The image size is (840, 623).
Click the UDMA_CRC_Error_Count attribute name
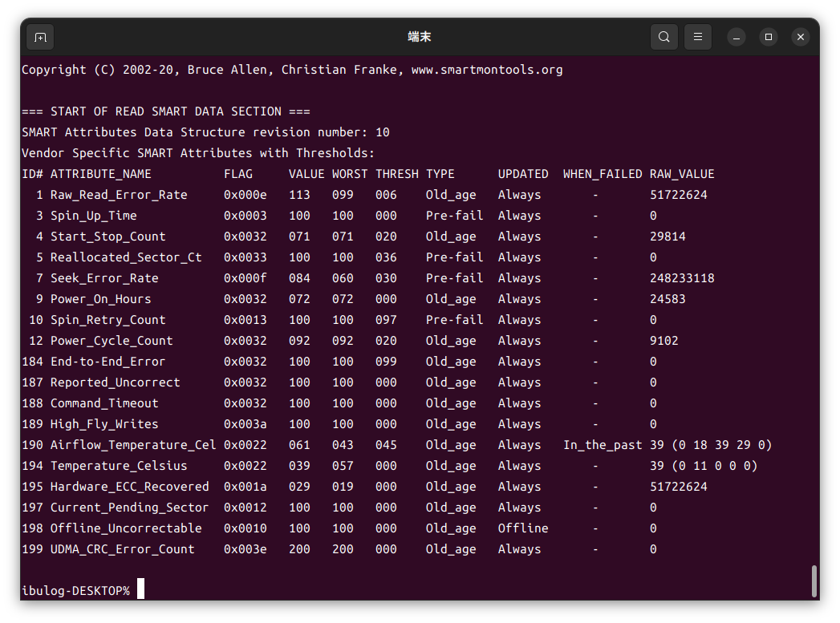[122, 549]
